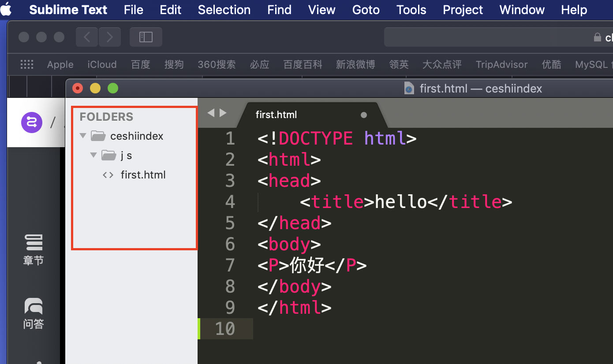Open the File menu

click(x=134, y=10)
